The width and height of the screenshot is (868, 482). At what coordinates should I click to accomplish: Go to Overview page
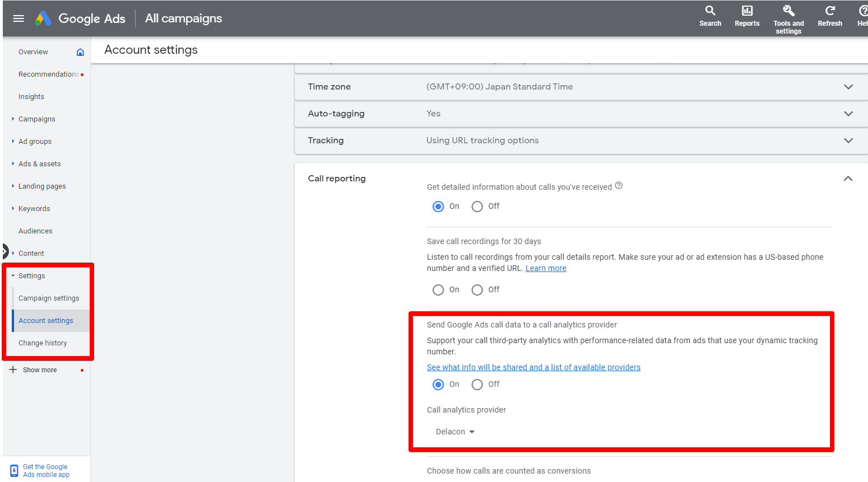pyautogui.click(x=33, y=52)
